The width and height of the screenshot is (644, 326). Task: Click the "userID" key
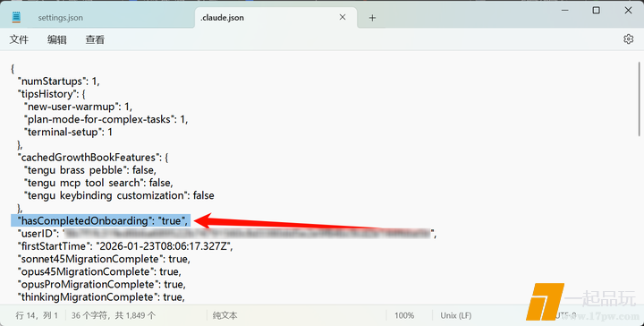point(37,234)
